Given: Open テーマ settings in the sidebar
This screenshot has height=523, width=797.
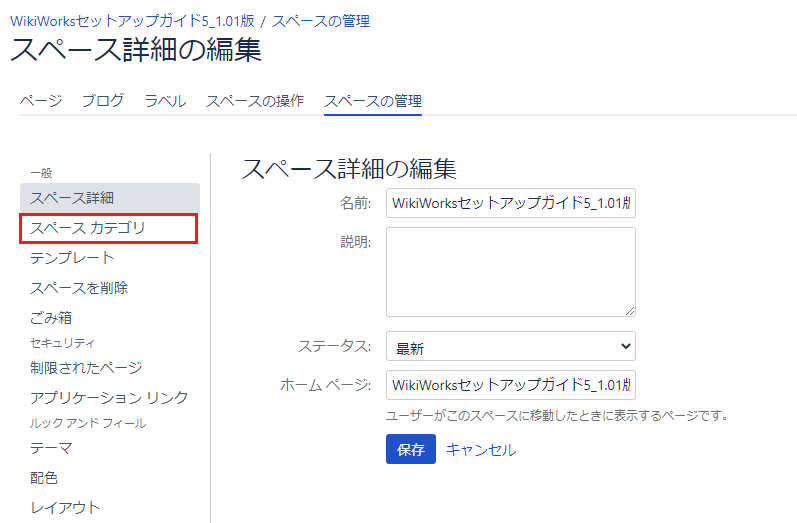Looking at the screenshot, I should tap(51, 448).
